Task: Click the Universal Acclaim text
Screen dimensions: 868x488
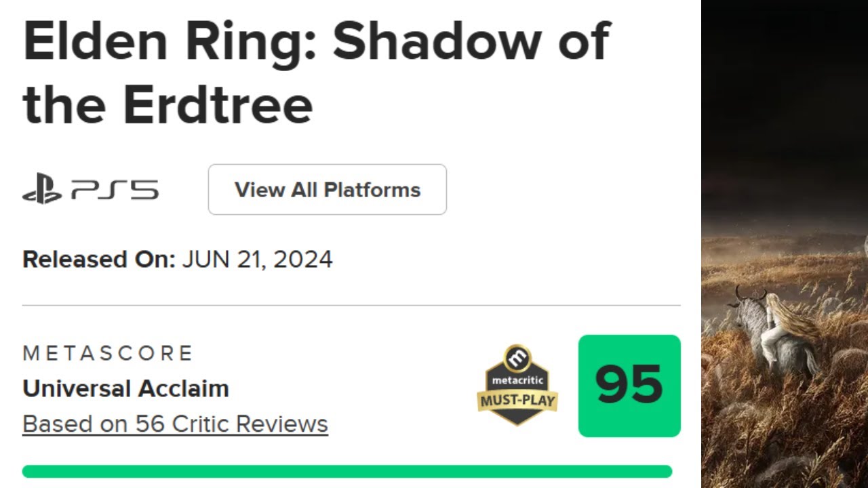Action: click(x=126, y=389)
